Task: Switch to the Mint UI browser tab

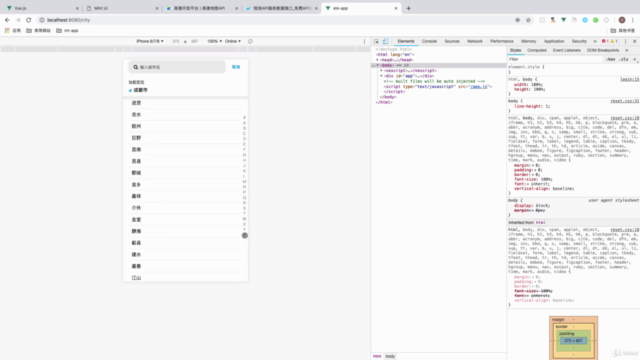Action: pyautogui.click(x=121, y=8)
